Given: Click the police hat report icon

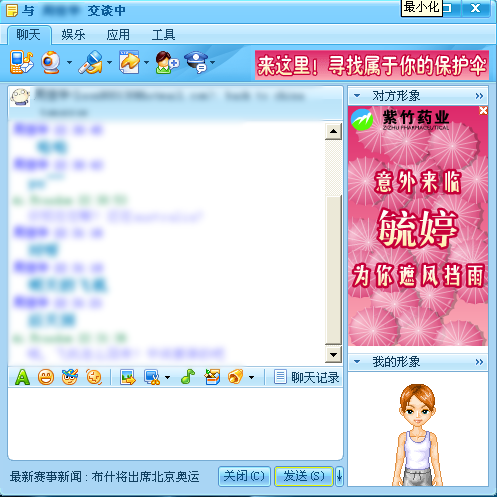Looking at the screenshot, I should pos(197,62).
